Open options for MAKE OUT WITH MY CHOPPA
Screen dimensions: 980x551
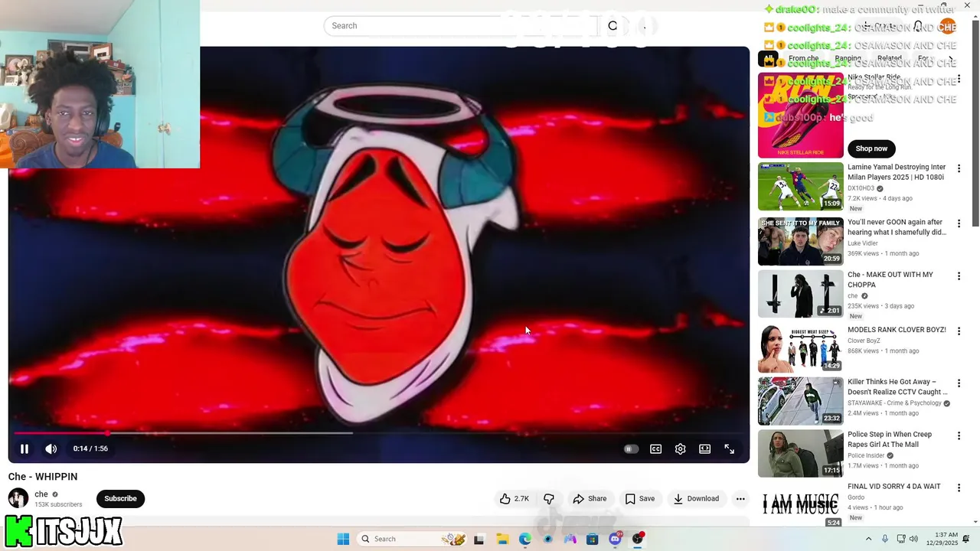[x=959, y=276]
